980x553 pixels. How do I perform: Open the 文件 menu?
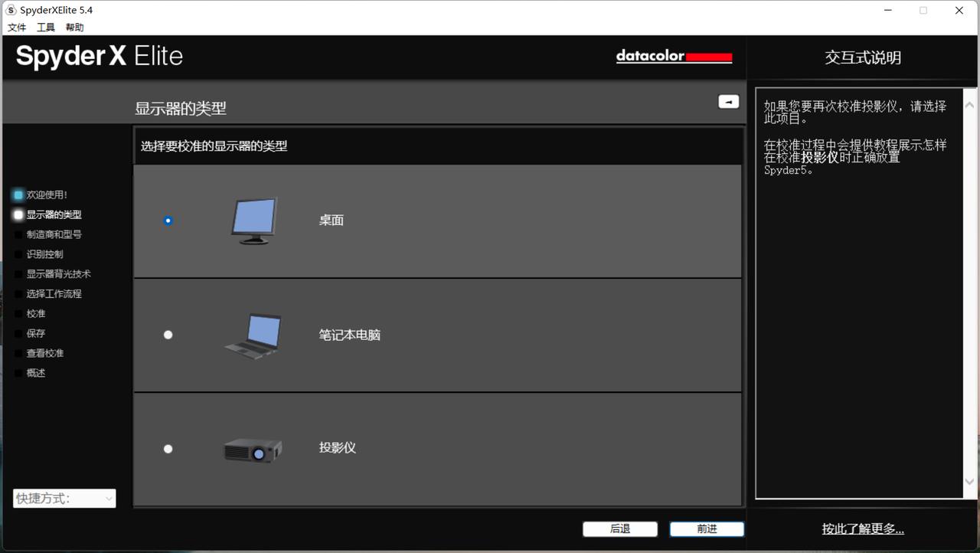17,28
